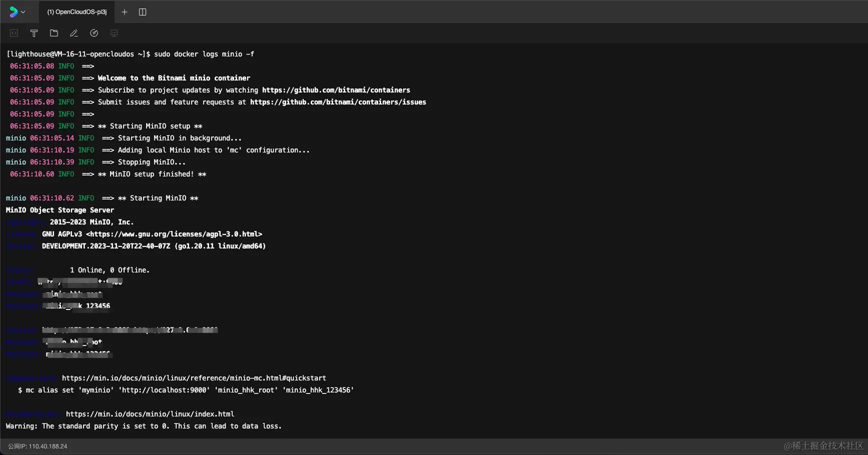Switch to the (1) OpenCloudOS-pi3j tab

pos(77,12)
